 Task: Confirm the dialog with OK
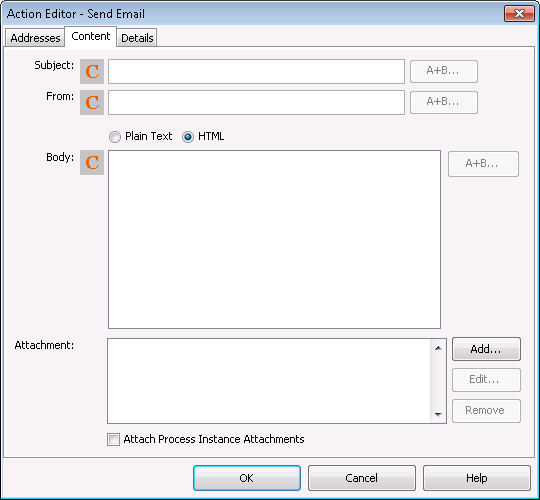[x=247, y=478]
